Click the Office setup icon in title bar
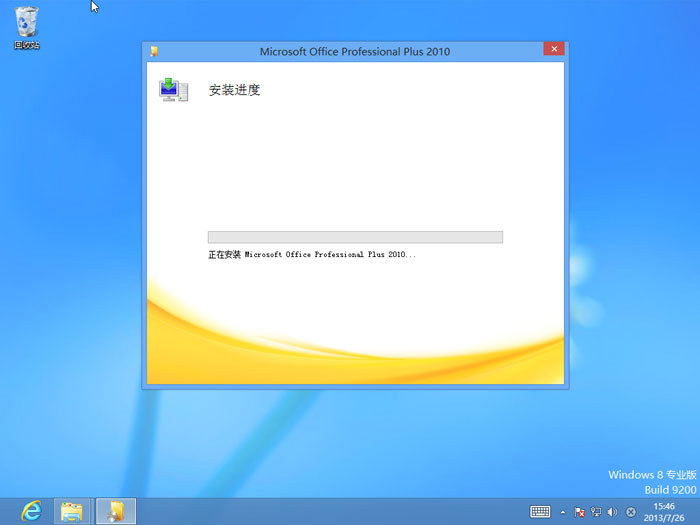 [x=153, y=51]
